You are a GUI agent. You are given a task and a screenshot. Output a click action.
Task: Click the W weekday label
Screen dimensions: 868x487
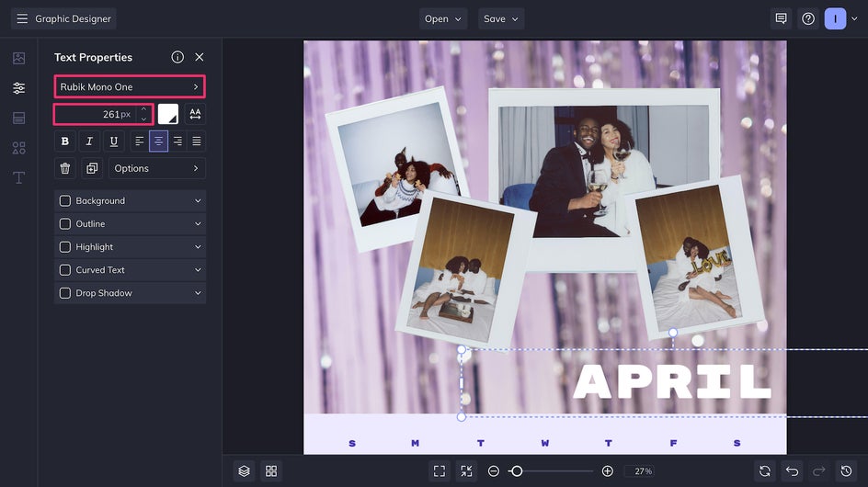coord(544,443)
